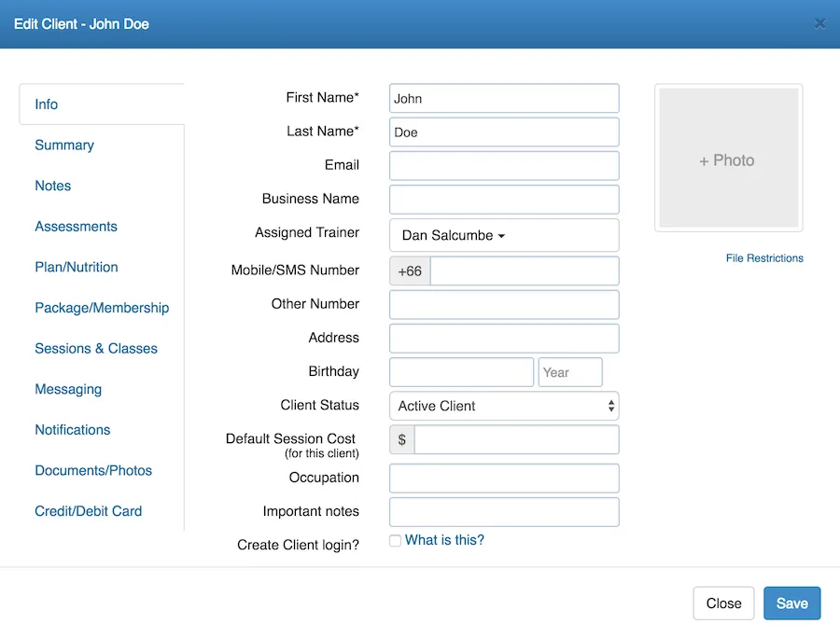840x638 pixels.
Task: Enable the Create Client login checkbox
Action: 396,541
